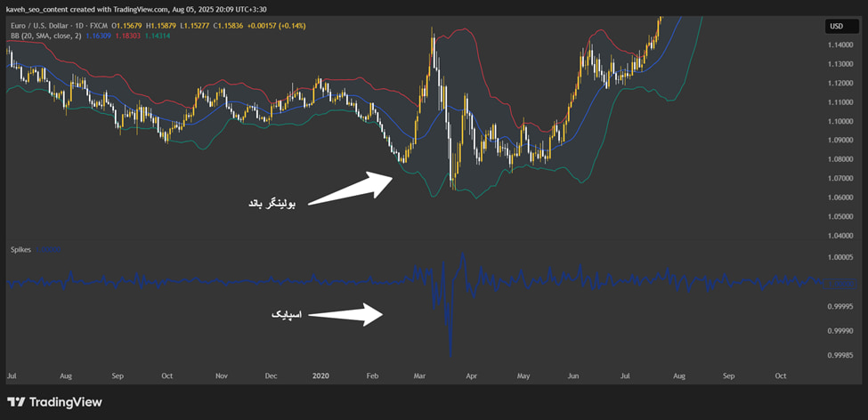Select the BB (20, SMA, close, 2) indicator legend
The width and height of the screenshot is (868, 420).
[45, 36]
